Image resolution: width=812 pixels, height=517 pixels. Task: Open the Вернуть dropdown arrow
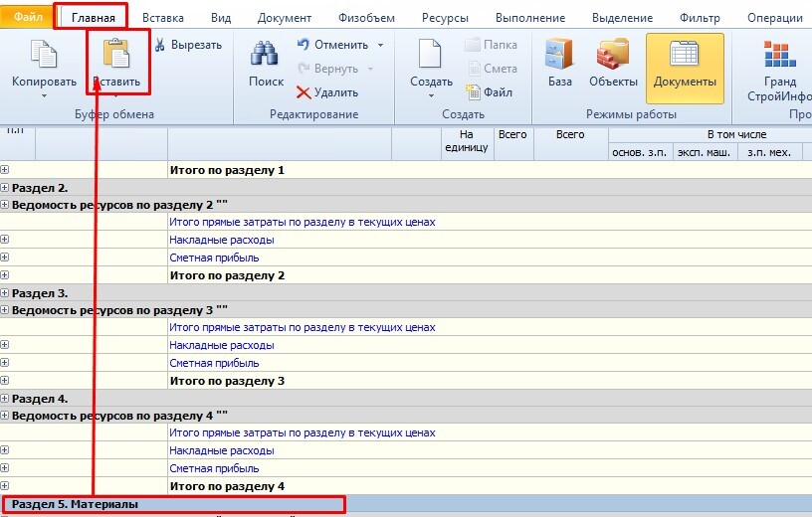tap(371, 69)
